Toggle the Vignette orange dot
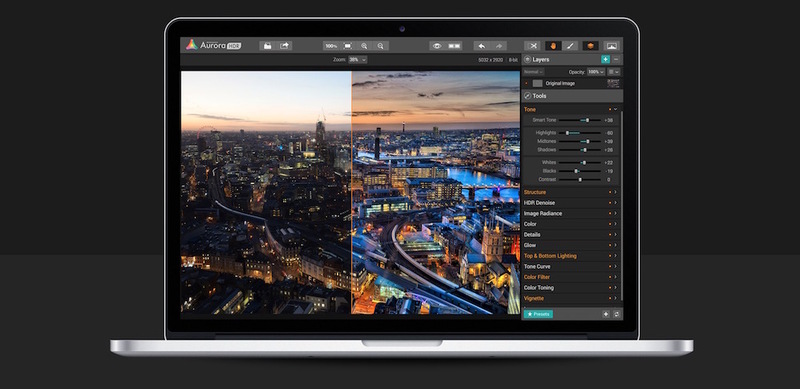 click(610, 298)
